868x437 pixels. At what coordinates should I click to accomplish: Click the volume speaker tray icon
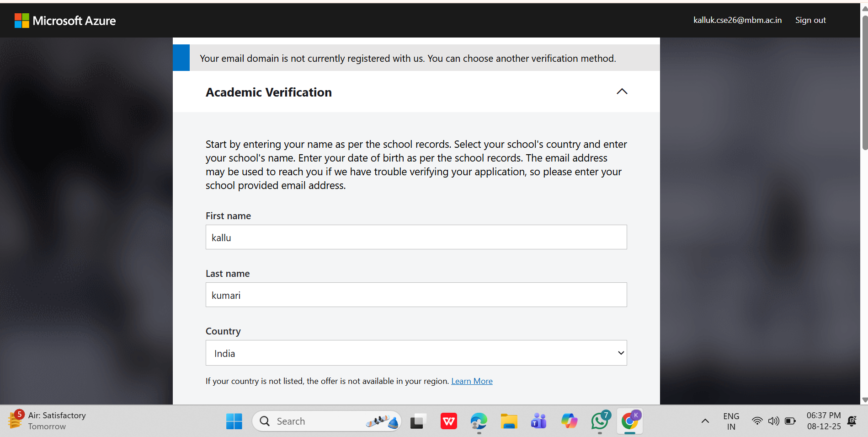773,421
